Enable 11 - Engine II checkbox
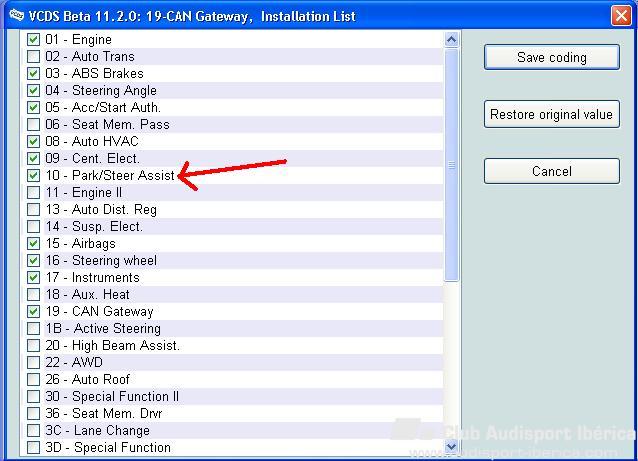The image size is (638, 461). pyautogui.click(x=33, y=192)
